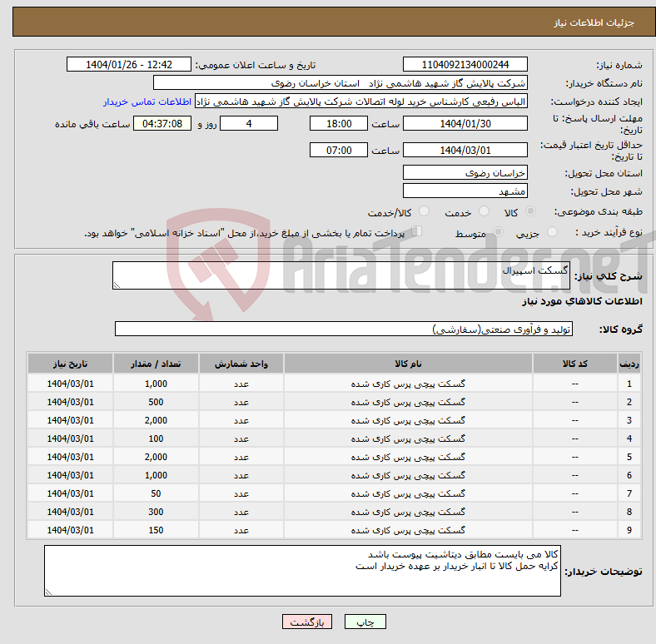Image resolution: width=656 pixels, height=644 pixels.
Task: Click the جزئیات اطلاعات نیاز header title
Action: 594,22
